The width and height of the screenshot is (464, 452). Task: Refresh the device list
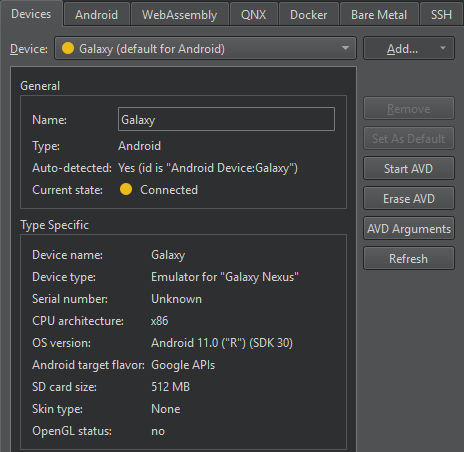coord(409,258)
